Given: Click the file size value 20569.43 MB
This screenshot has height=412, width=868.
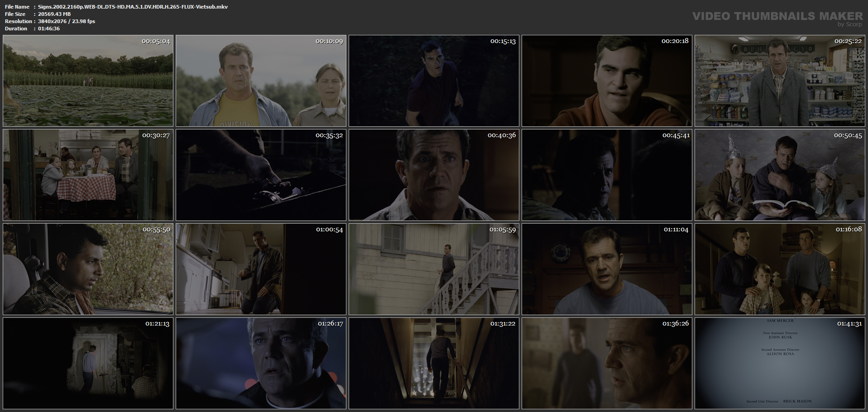Looking at the screenshot, I should 54,14.
